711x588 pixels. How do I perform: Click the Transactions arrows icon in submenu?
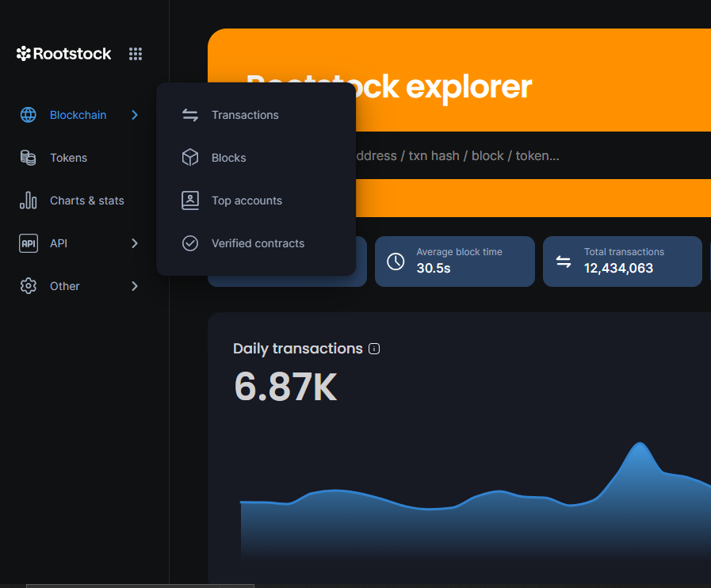[190, 115]
